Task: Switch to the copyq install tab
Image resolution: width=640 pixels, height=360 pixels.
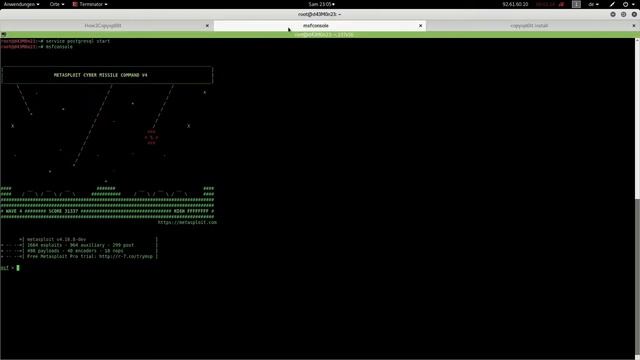Action: pyautogui.click(x=529, y=25)
